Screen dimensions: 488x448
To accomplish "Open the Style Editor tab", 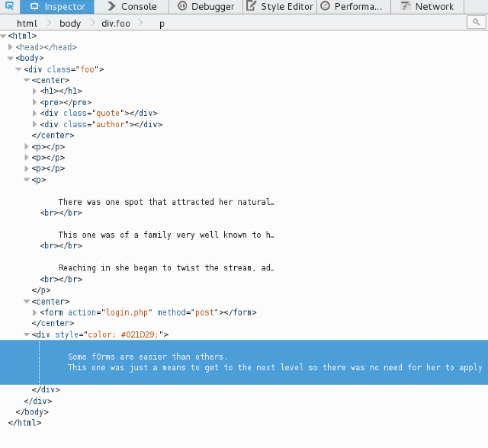I will tap(280, 7).
